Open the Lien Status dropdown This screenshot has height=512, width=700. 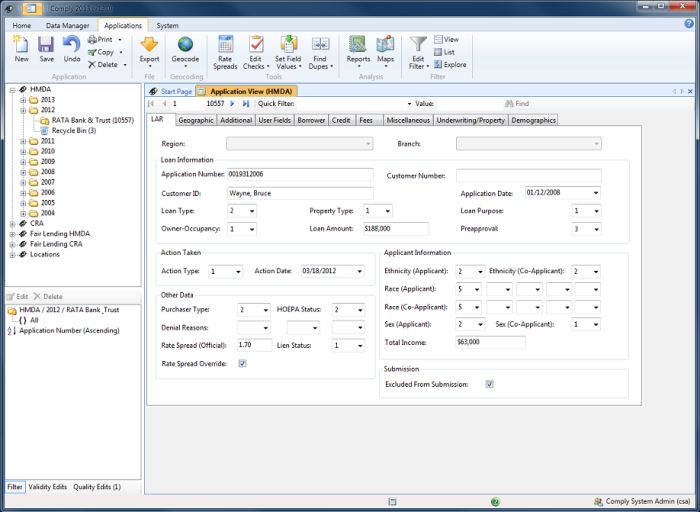[360, 345]
